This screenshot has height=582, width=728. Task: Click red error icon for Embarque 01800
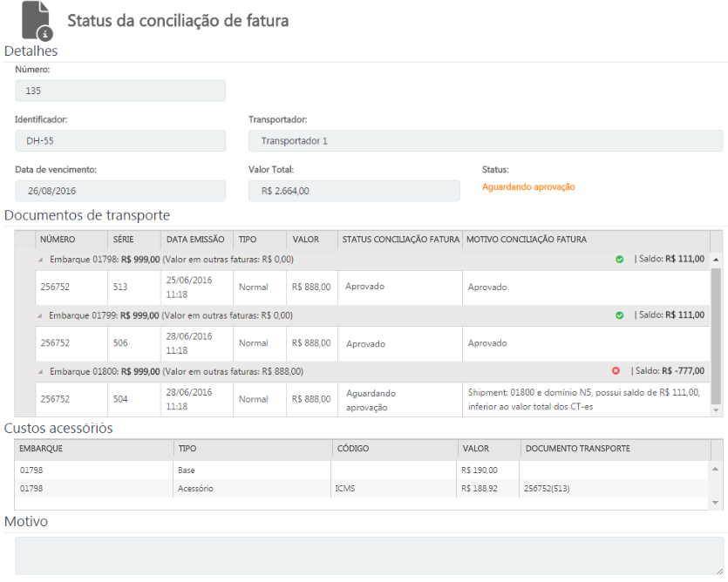coord(616,370)
